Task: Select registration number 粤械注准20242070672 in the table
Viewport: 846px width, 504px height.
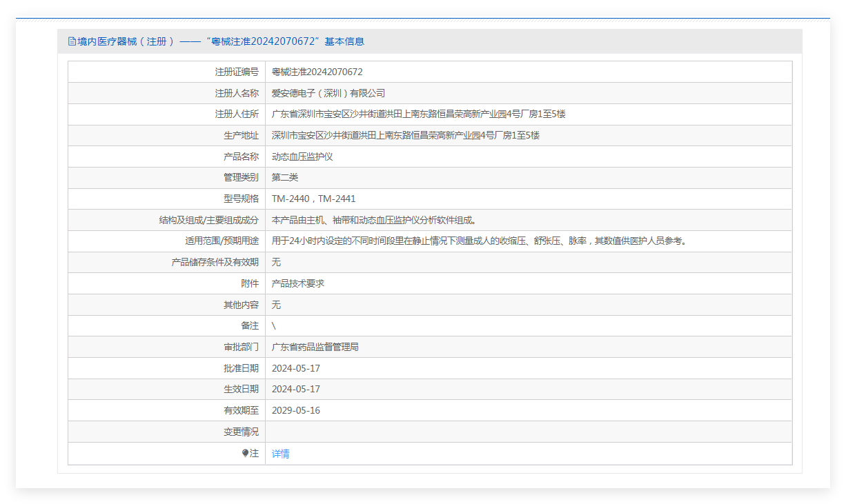Action: click(317, 72)
